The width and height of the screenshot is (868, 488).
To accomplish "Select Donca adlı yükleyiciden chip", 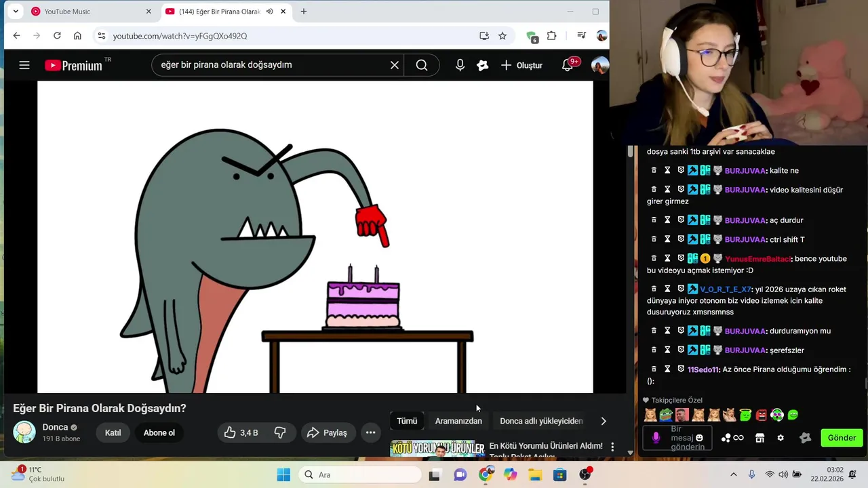I will point(541,421).
